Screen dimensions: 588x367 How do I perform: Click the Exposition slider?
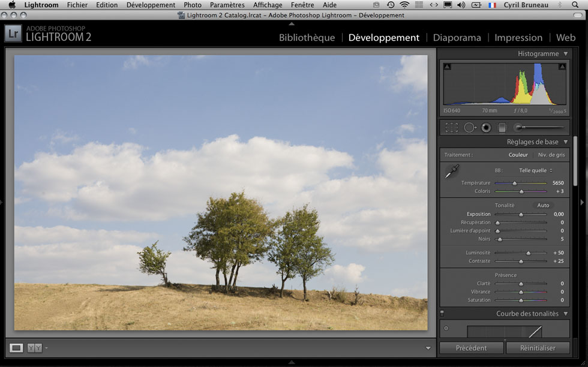tap(521, 214)
